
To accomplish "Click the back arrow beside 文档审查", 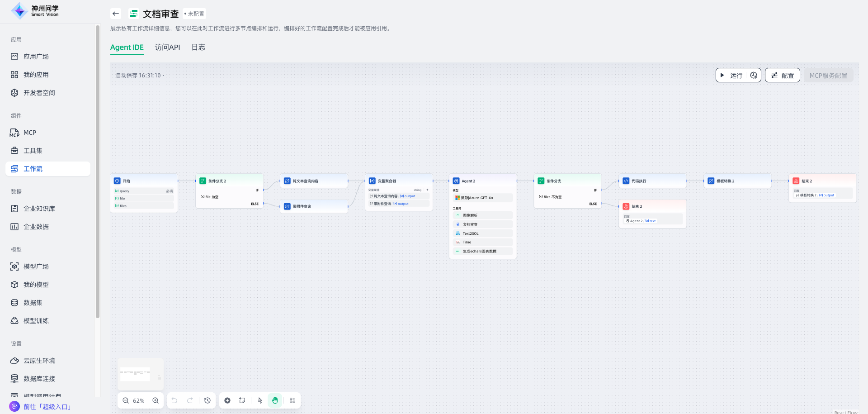I will click(116, 14).
